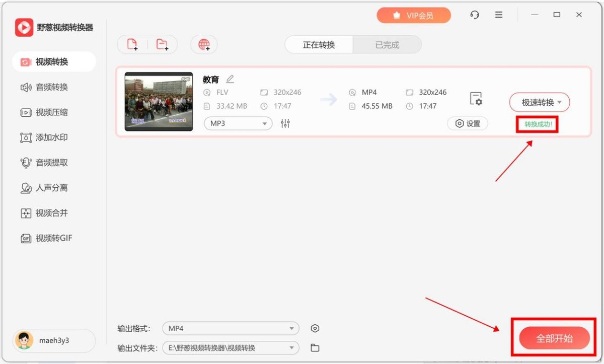Open the output folder icon
The image size is (604, 364).
[315, 348]
